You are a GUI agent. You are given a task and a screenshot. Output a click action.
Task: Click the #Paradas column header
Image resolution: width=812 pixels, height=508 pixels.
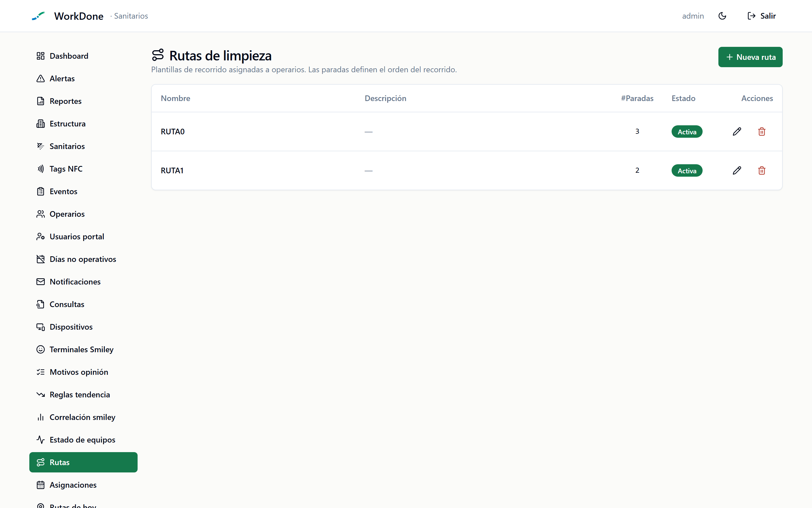(x=637, y=98)
